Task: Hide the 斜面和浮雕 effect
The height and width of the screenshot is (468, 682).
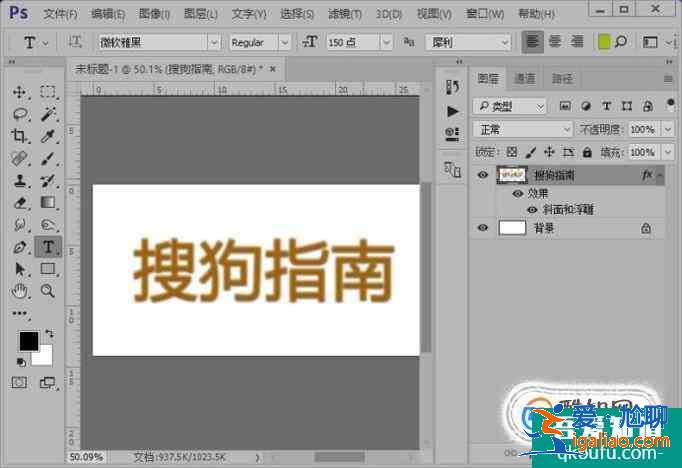Action: point(532,210)
